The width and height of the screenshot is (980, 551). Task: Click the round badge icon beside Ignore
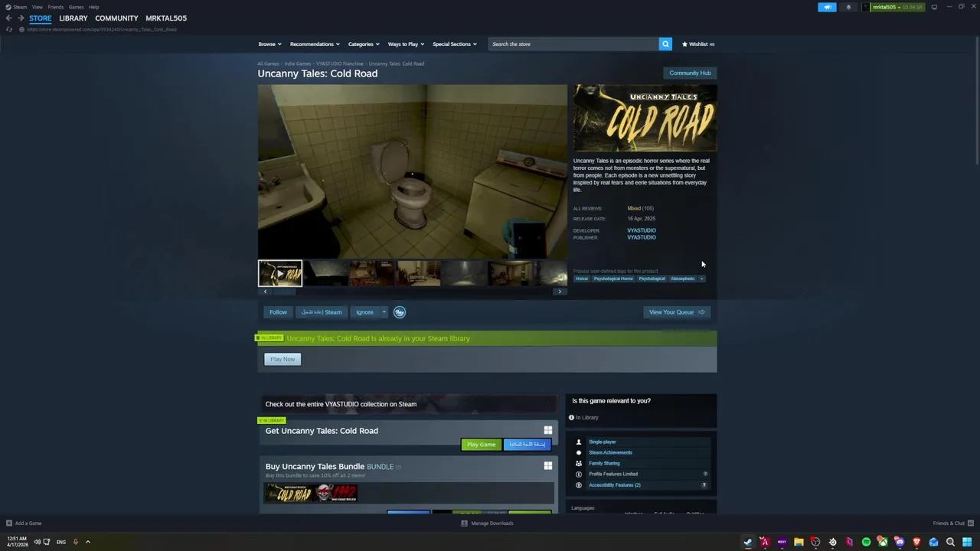pos(400,312)
